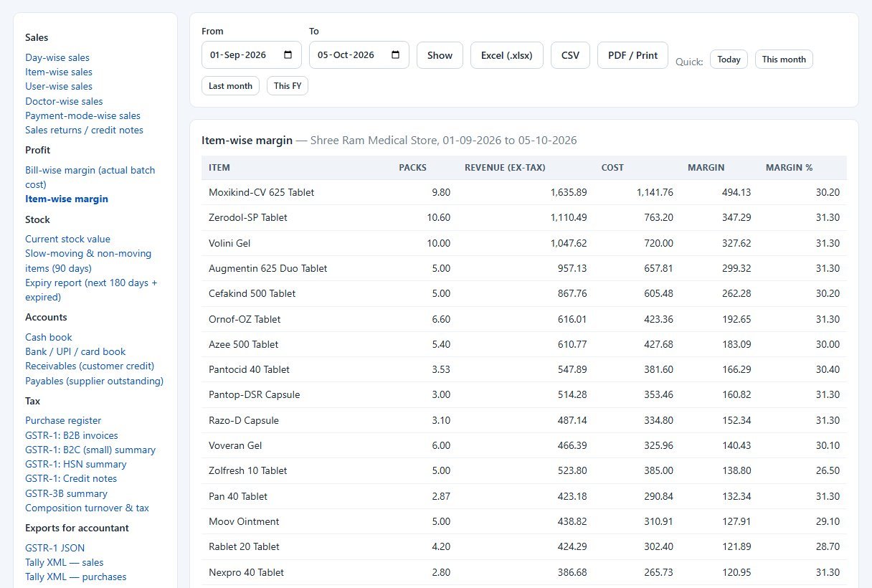Select the Ornof-OZ Tablet row
872x588 pixels.
(x=524, y=319)
